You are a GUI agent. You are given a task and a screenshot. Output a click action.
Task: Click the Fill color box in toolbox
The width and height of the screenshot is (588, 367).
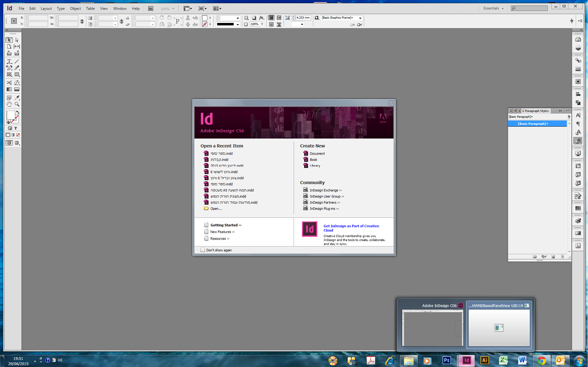10,115
